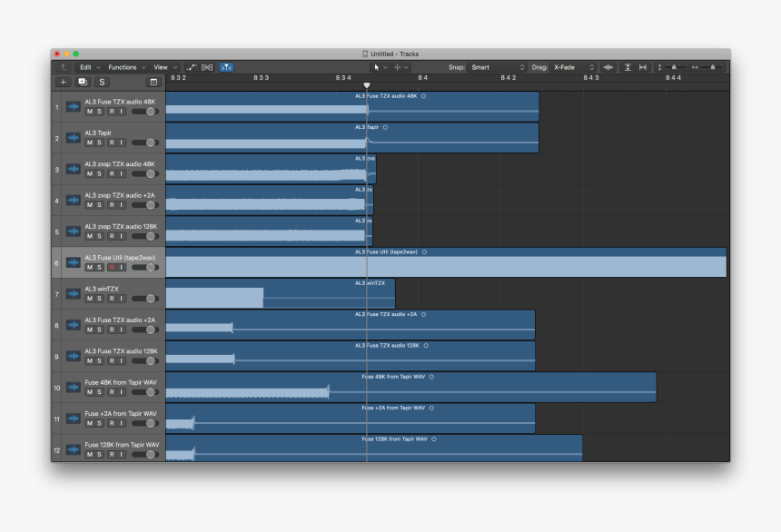Viewport: 781px width, 532px height.
Task: Click the playhead marker in the ruler
Action: click(367, 84)
